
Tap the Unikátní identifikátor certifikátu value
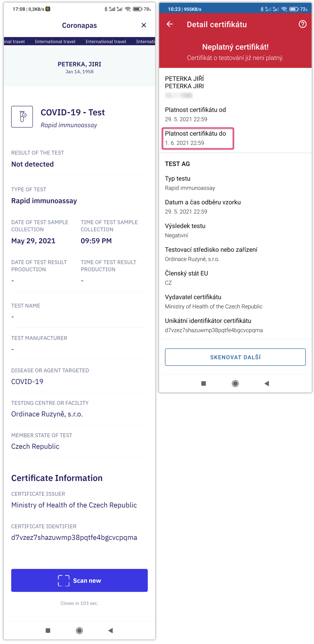pos(214,330)
